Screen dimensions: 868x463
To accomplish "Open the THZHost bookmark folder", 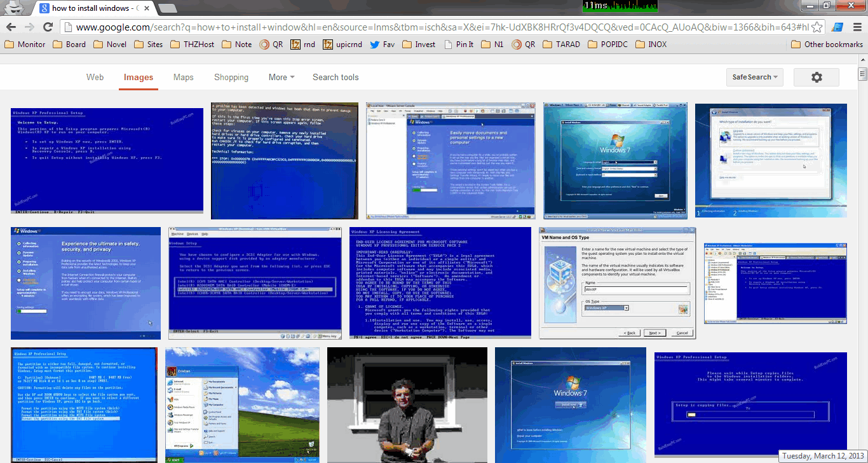I will tap(193, 45).
